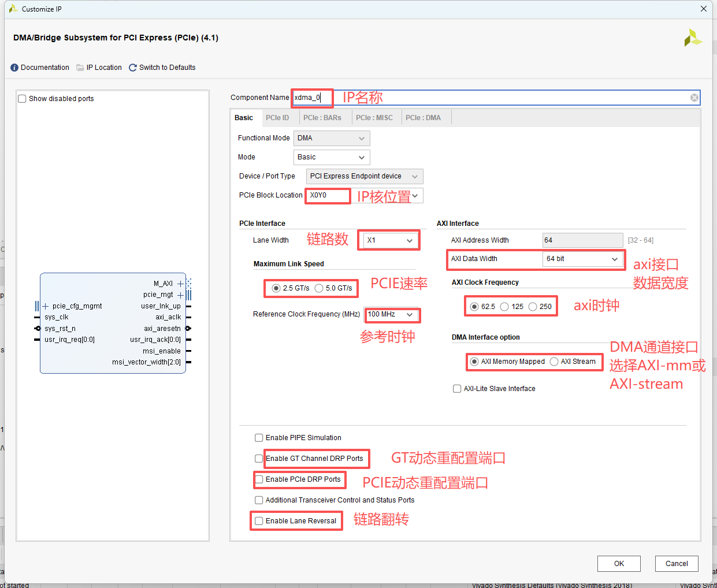Open the Mode dropdown set to Basic
Viewport: 717px width, 588px height.
tap(332, 157)
